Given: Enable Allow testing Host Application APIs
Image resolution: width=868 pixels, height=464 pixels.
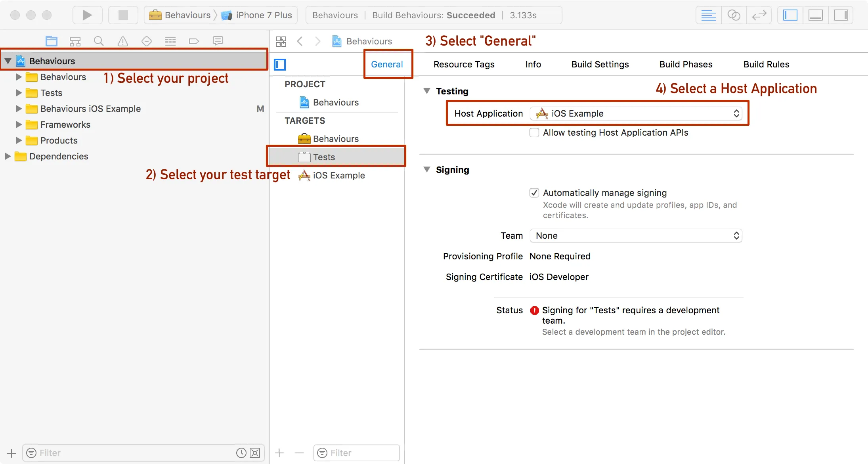Looking at the screenshot, I should [x=534, y=132].
